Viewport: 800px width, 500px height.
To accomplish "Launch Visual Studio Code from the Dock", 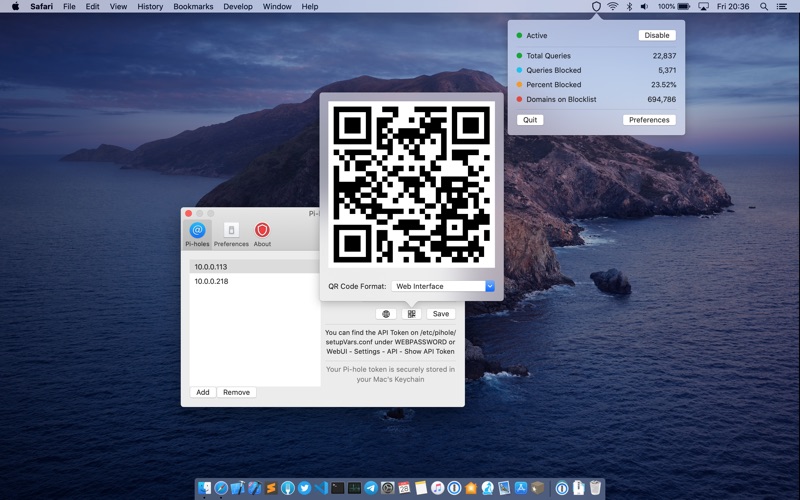I will pos(321,488).
